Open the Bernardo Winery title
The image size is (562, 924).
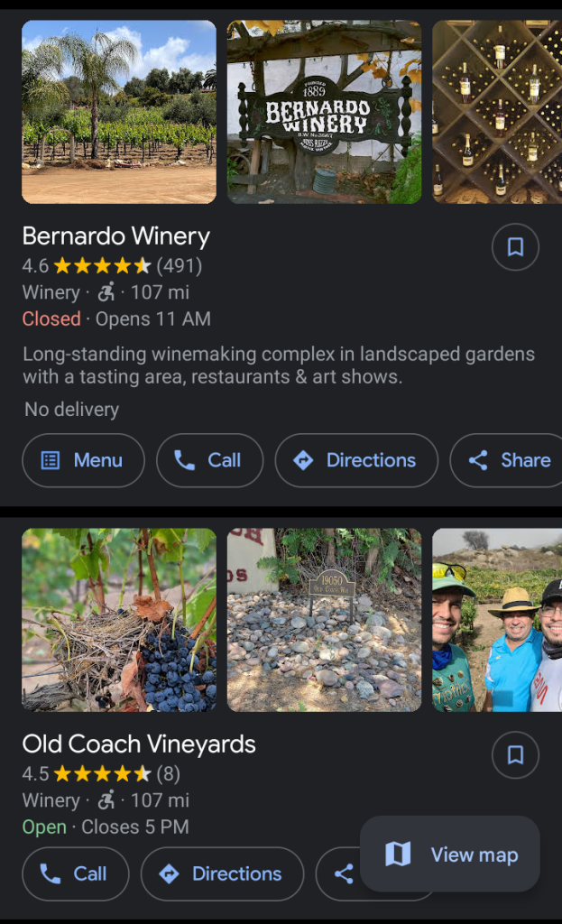point(116,236)
